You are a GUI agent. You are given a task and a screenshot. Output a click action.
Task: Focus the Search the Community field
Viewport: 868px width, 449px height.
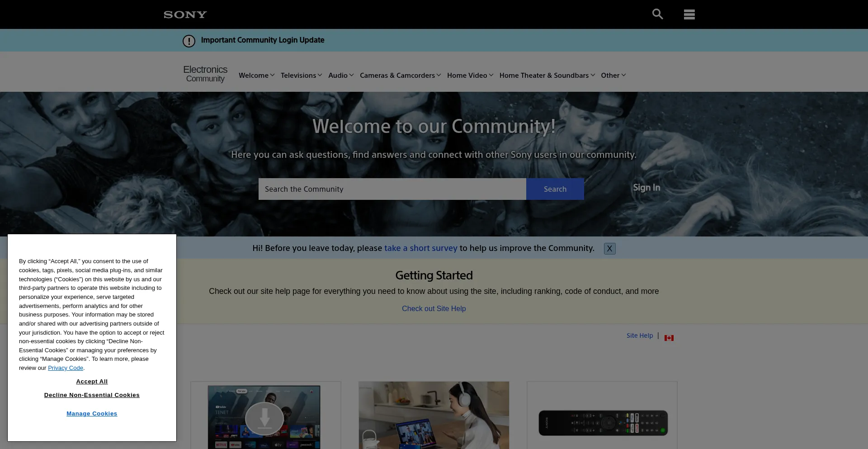392,189
